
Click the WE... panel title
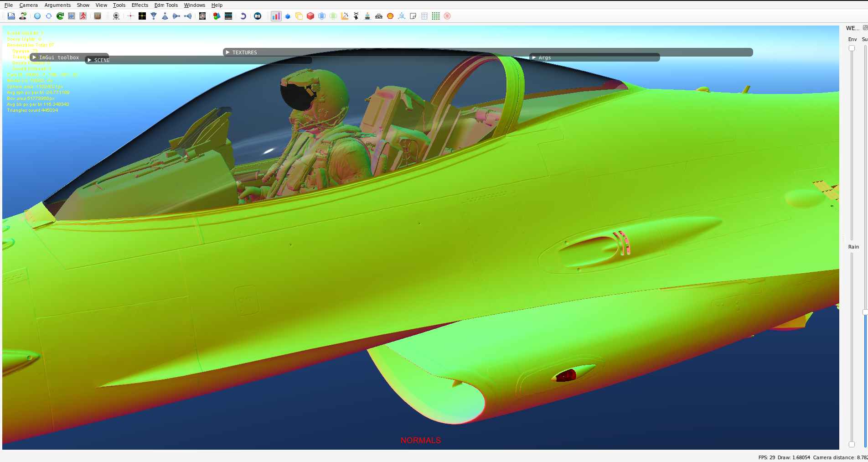click(852, 28)
